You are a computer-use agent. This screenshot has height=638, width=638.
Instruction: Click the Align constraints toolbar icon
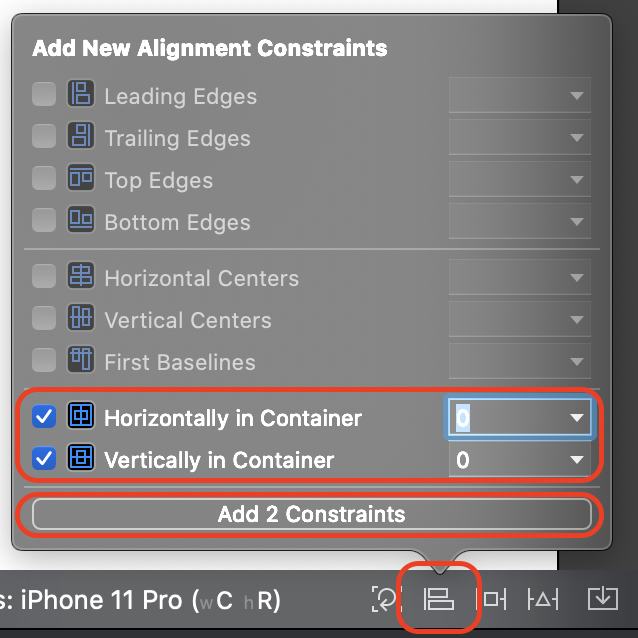tap(439, 599)
